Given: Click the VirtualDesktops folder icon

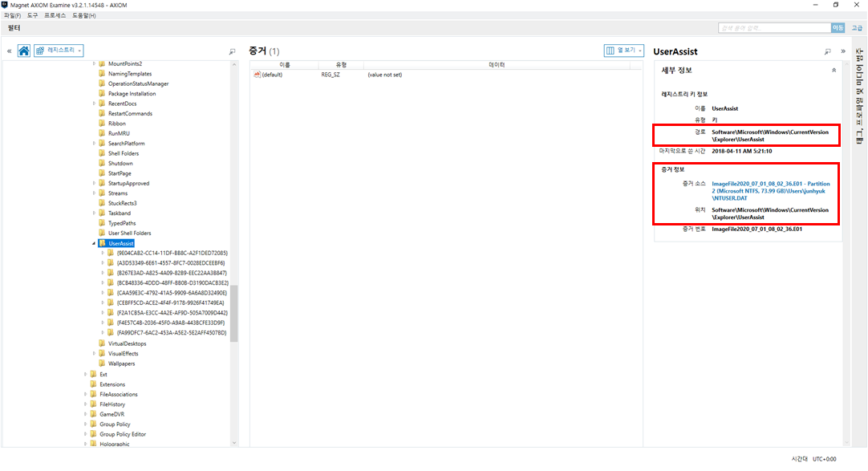Looking at the screenshot, I should coord(102,343).
